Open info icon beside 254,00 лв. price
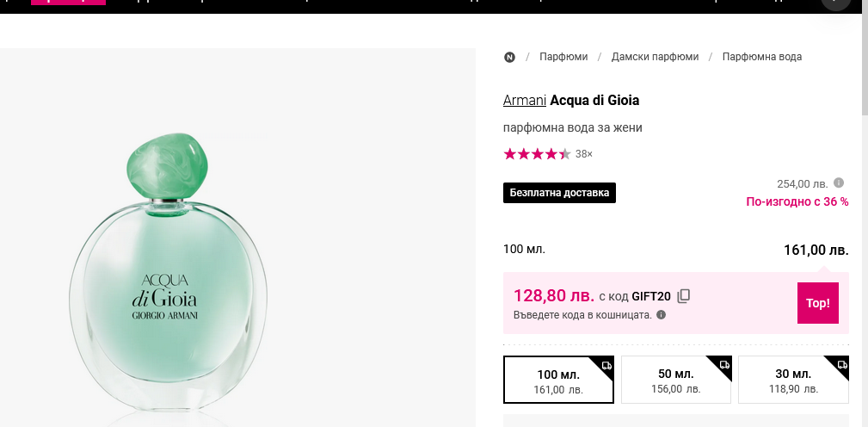This screenshot has height=427, width=868. point(839,183)
